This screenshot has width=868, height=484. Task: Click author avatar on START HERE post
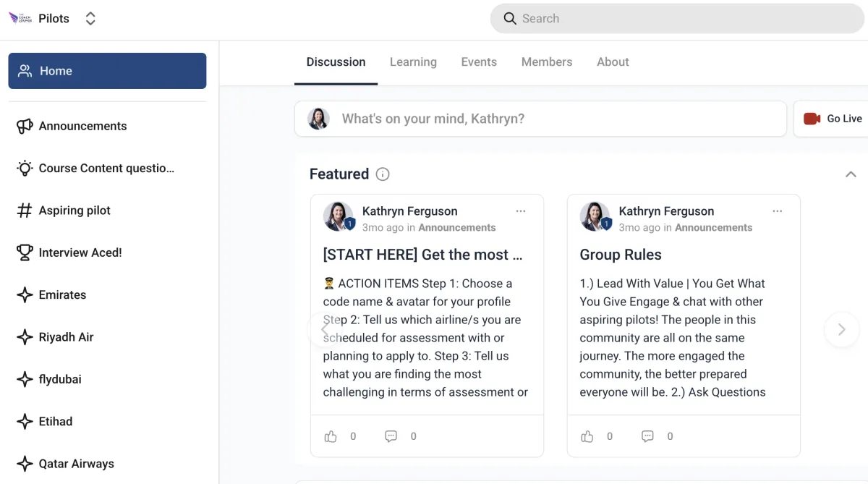tap(338, 216)
